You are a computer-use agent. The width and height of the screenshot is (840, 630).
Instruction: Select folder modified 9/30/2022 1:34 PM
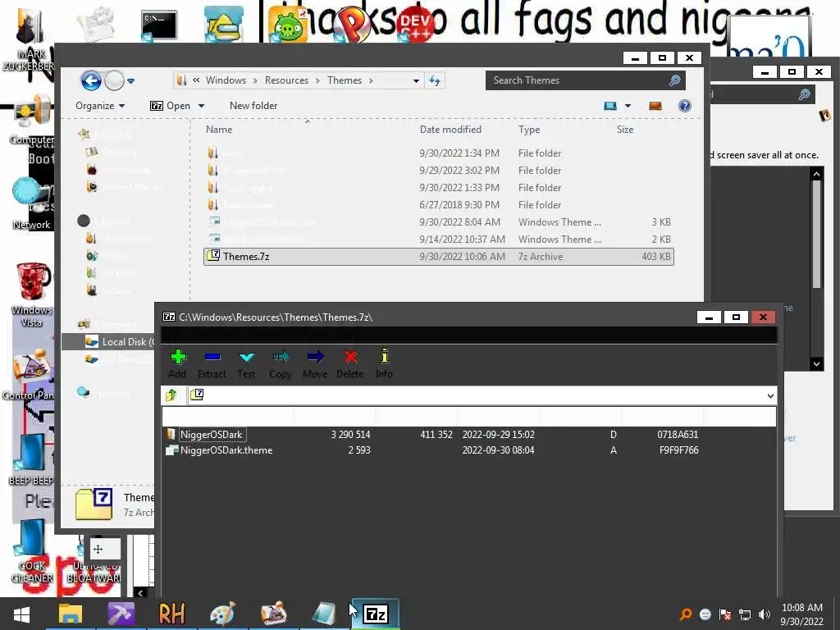click(x=439, y=153)
